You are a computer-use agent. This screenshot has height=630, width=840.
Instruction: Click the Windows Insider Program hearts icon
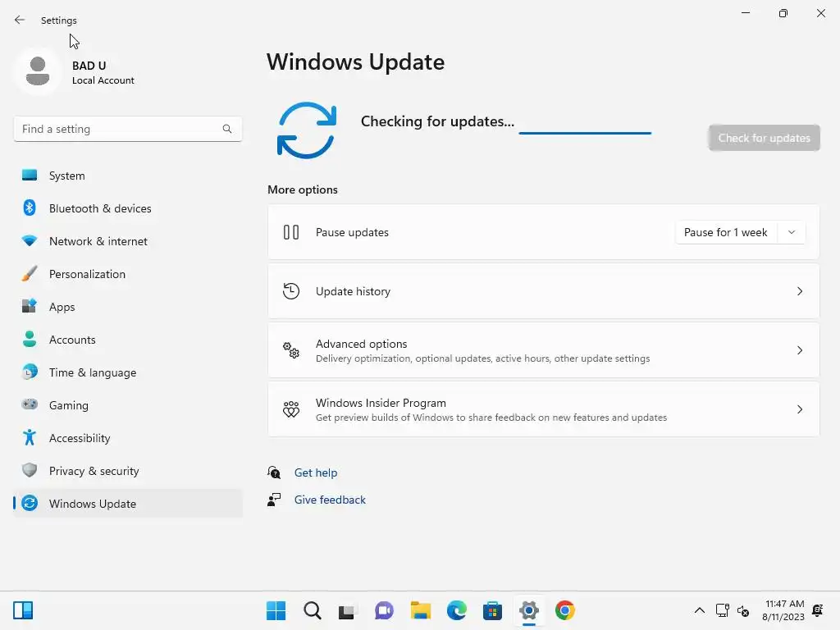click(291, 409)
